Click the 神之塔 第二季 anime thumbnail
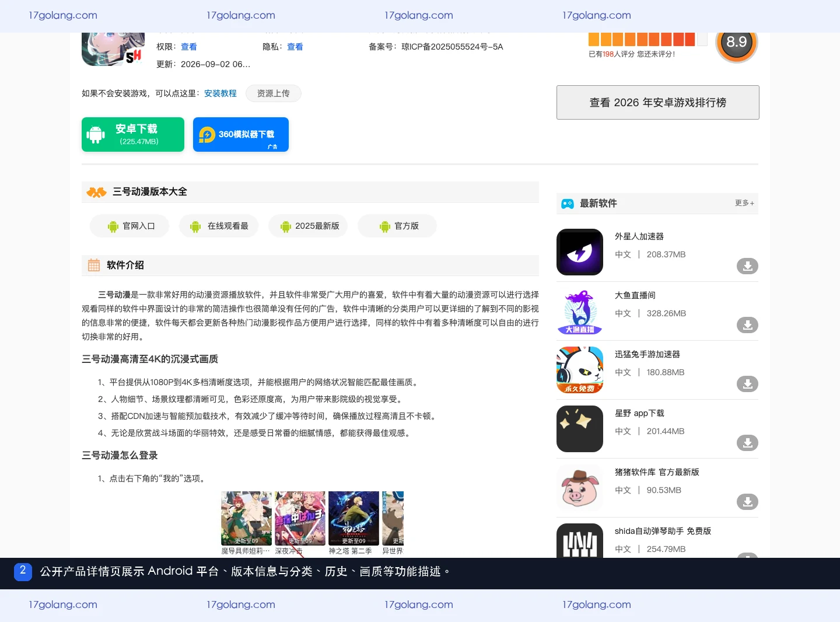This screenshot has height=622, width=840. 354,518
